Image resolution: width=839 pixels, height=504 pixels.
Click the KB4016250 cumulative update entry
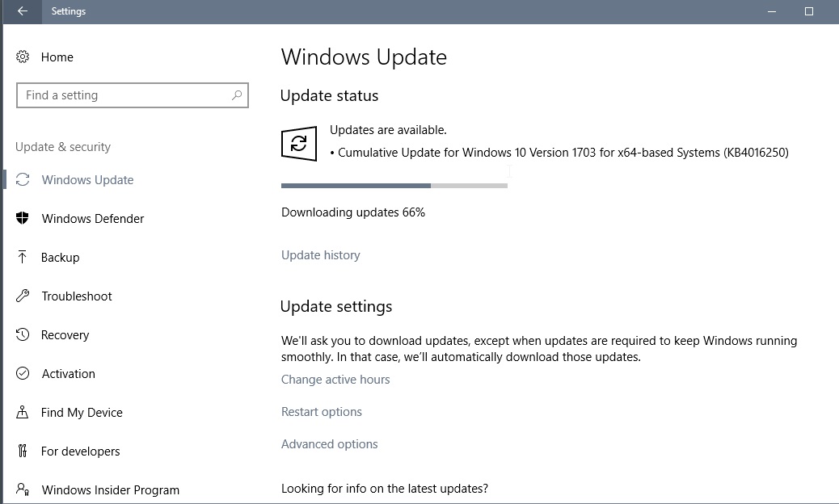559,153
